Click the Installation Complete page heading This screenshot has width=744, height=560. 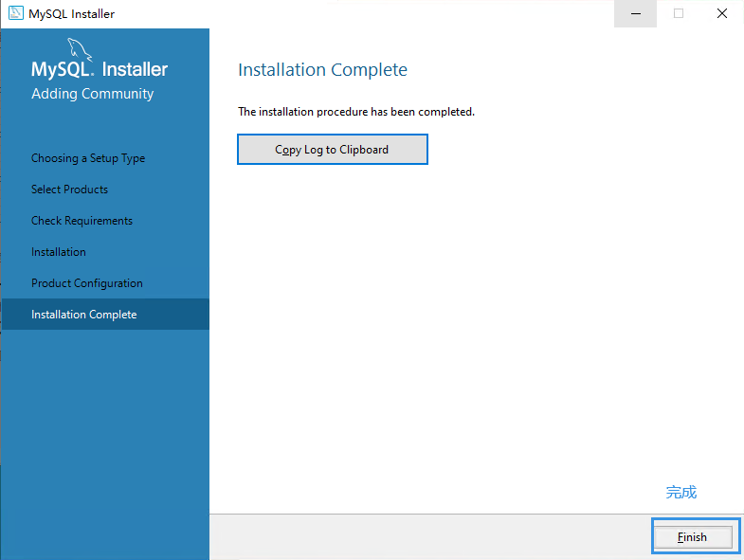[x=322, y=70]
